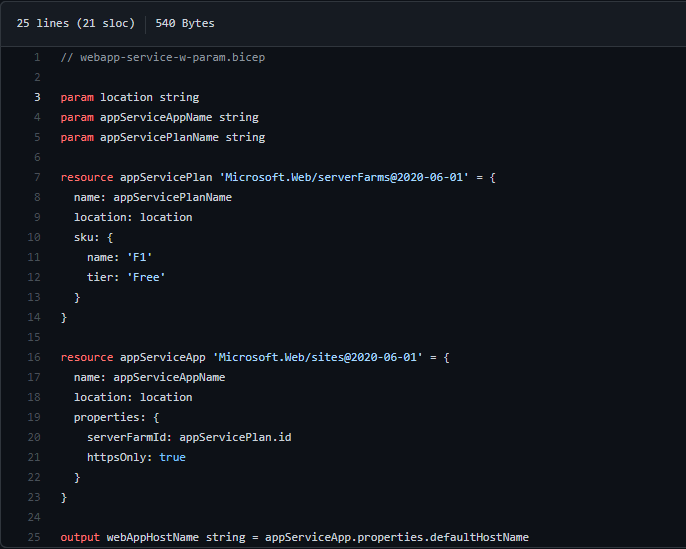Click the 'Free' tier value
Screen dimensions: 686x549
coord(146,277)
